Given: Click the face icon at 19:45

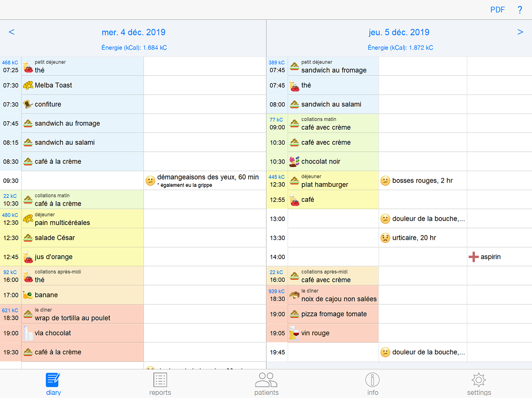Looking at the screenshot, I should coord(385,352).
